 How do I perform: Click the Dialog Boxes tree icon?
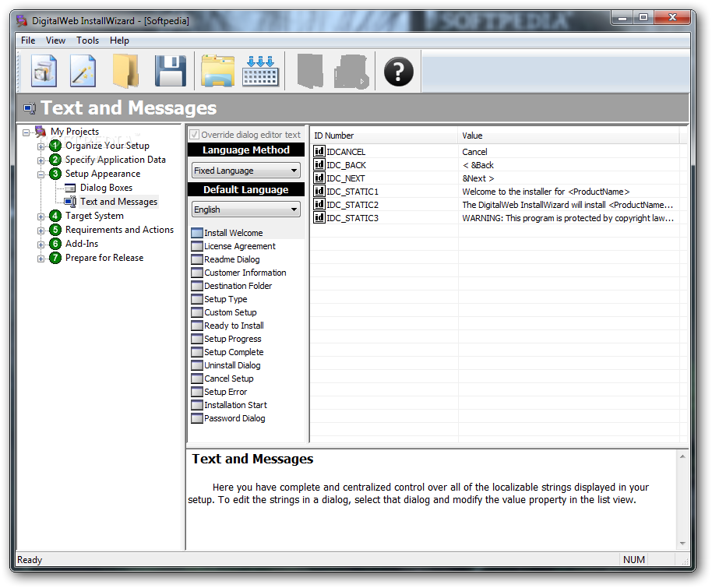[x=70, y=188]
